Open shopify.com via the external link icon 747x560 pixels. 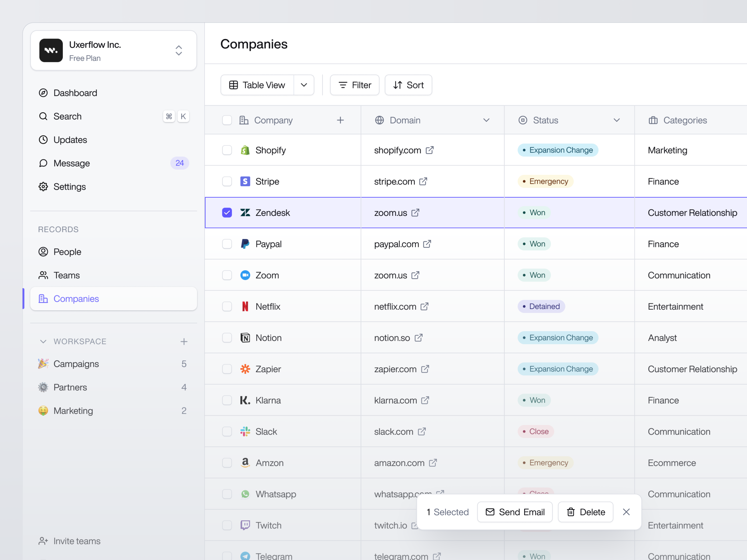pos(430,150)
